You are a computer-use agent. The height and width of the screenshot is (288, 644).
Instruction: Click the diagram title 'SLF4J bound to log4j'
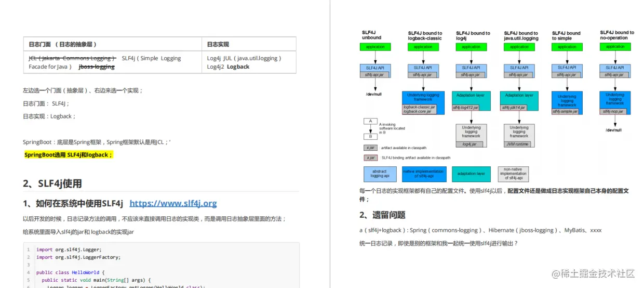click(473, 36)
